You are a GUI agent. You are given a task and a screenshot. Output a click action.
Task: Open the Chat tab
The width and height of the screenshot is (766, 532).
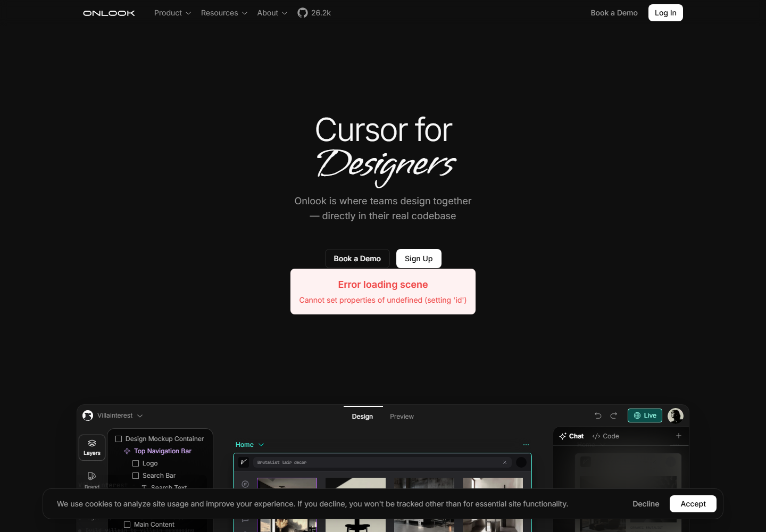coord(571,436)
